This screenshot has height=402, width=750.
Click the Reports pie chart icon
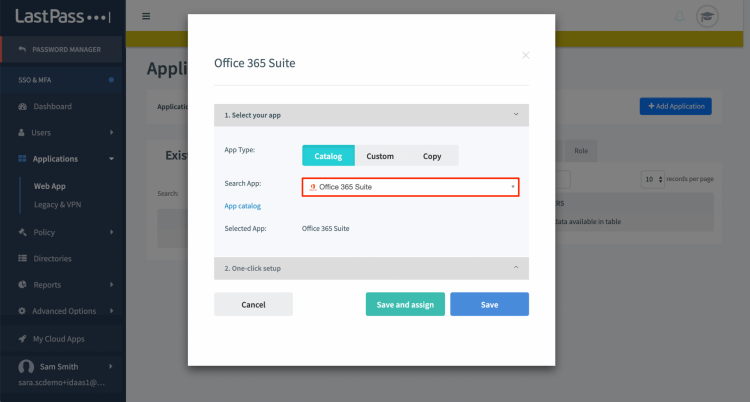(x=22, y=284)
